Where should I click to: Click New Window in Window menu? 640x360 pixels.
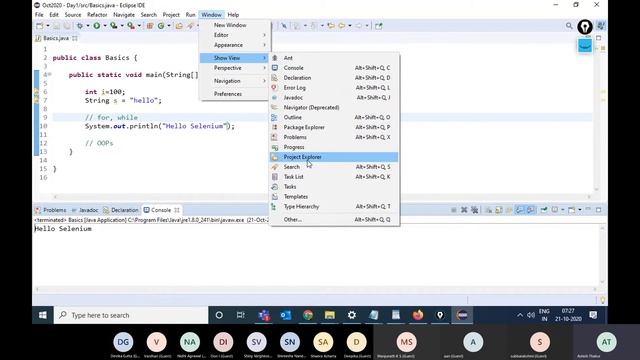tap(234, 25)
